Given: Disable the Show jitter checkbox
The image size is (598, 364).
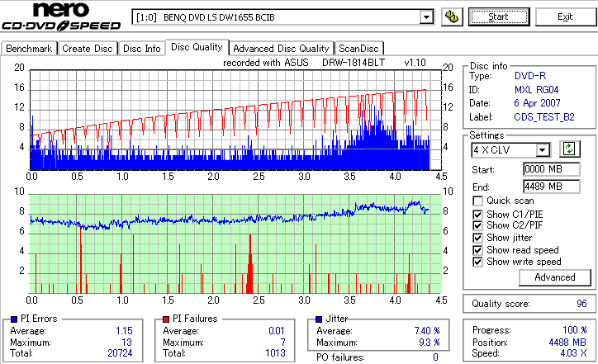Looking at the screenshot, I should pyautogui.click(x=477, y=238).
